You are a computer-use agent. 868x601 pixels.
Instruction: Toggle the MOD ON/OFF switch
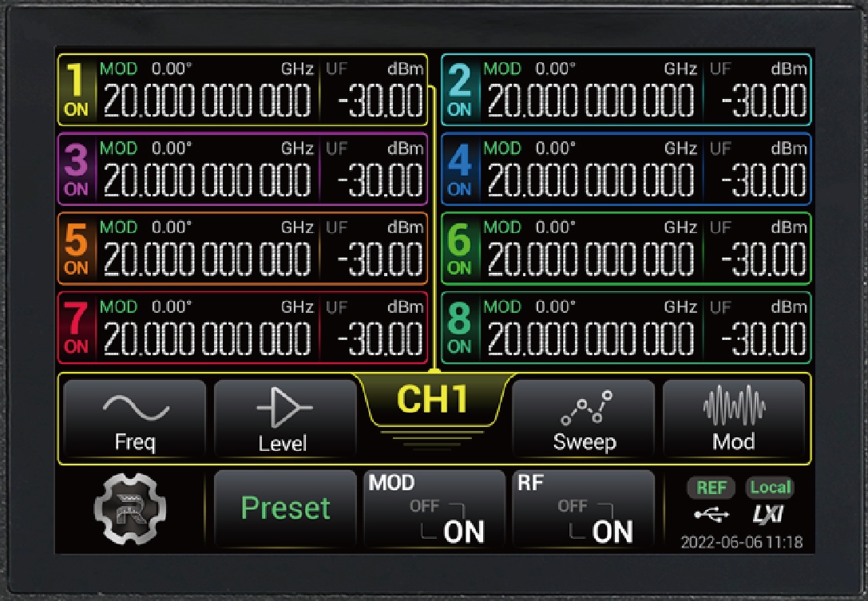[x=435, y=509]
